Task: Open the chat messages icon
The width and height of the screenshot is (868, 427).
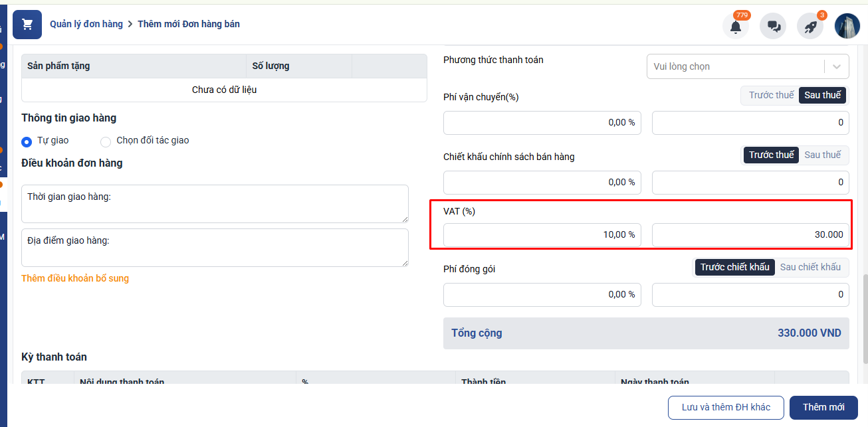Action: pyautogui.click(x=773, y=27)
